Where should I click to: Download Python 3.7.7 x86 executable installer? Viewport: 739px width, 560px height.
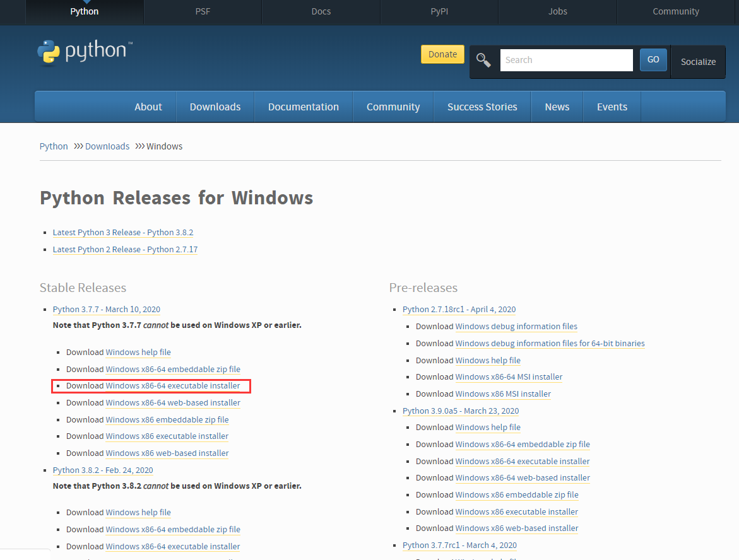tap(167, 436)
